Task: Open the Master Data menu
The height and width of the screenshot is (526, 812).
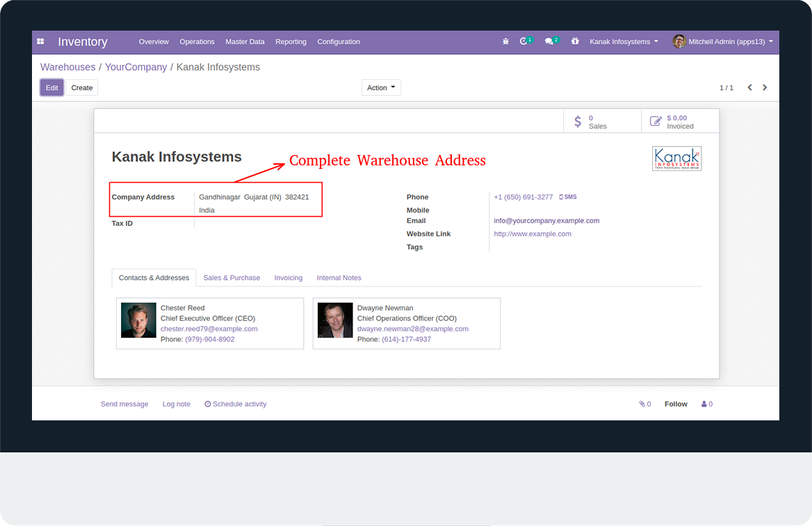Action: tap(245, 42)
